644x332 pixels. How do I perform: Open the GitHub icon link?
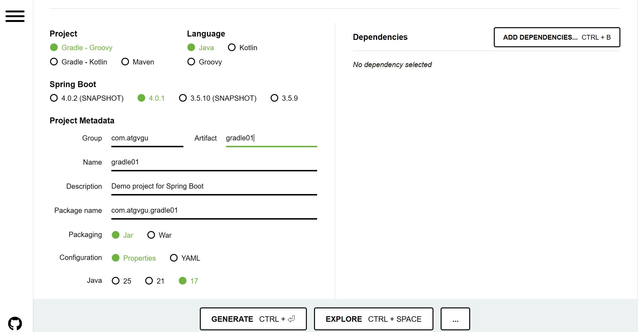click(15, 323)
